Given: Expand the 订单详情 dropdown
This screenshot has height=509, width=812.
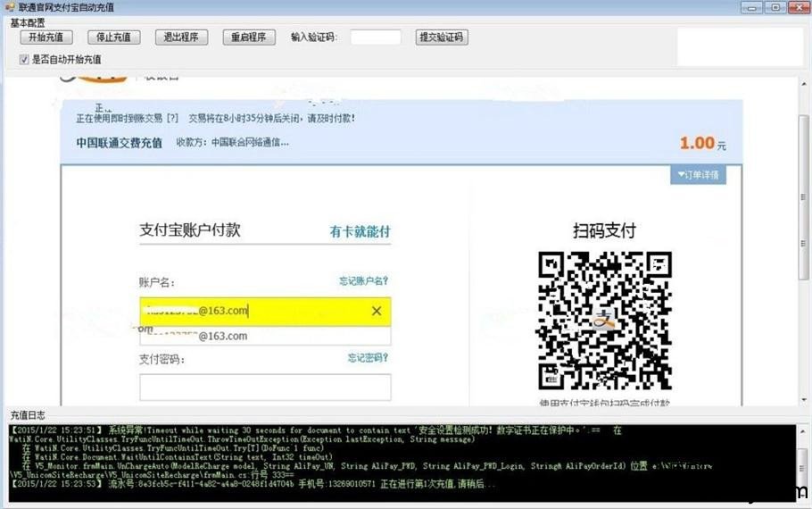Looking at the screenshot, I should click(x=698, y=175).
